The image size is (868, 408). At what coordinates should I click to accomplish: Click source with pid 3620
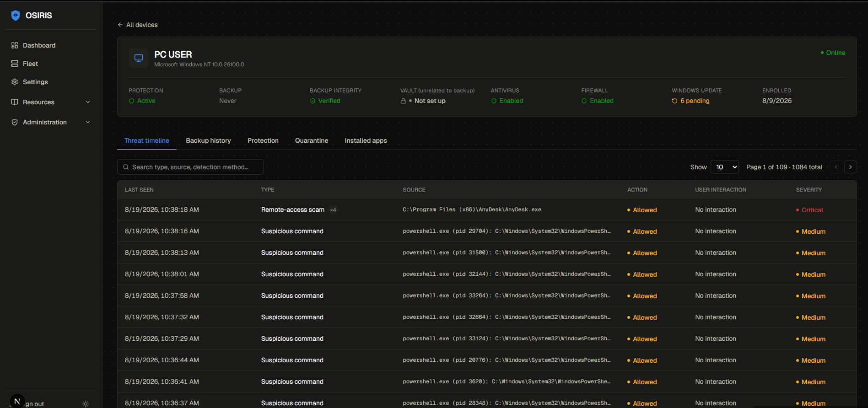[507, 381]
